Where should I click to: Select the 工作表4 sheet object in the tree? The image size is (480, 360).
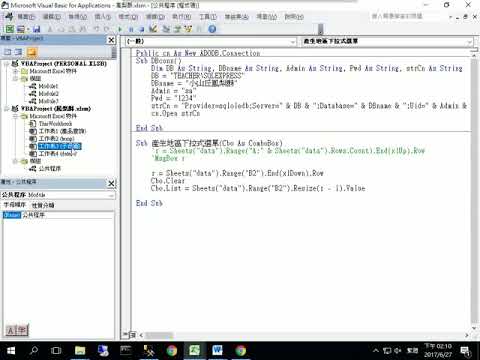click(58, 154)
